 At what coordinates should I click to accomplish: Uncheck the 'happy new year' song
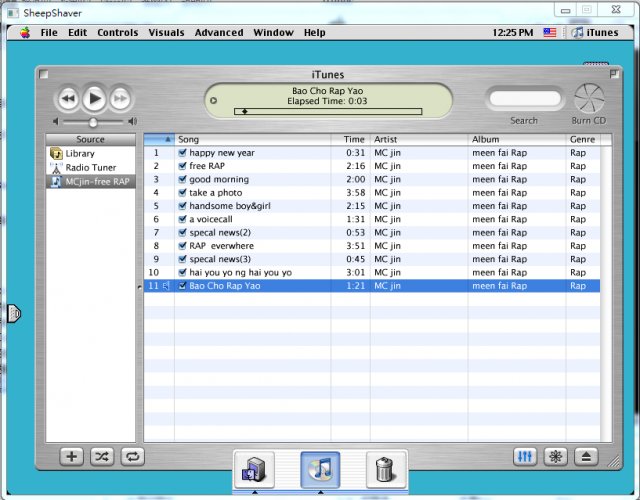coord(182,153)
